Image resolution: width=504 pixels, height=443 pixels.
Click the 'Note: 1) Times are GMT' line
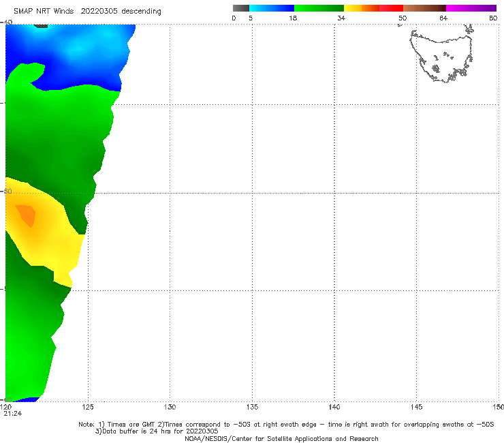pos(286,425)
